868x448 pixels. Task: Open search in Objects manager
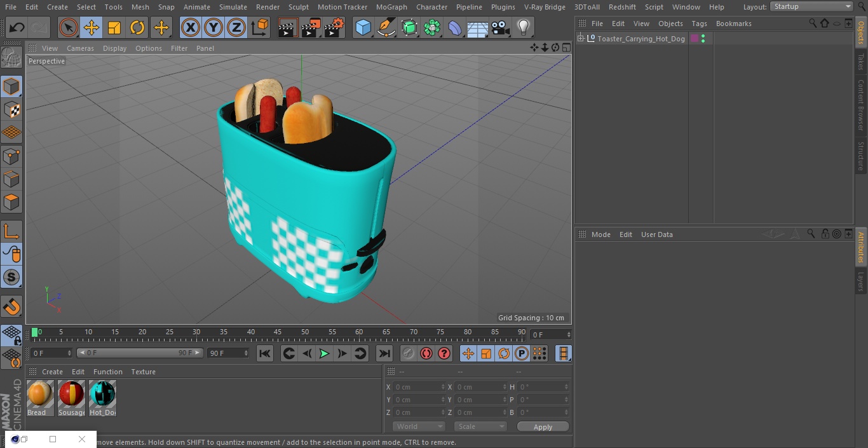coord(813,24)
